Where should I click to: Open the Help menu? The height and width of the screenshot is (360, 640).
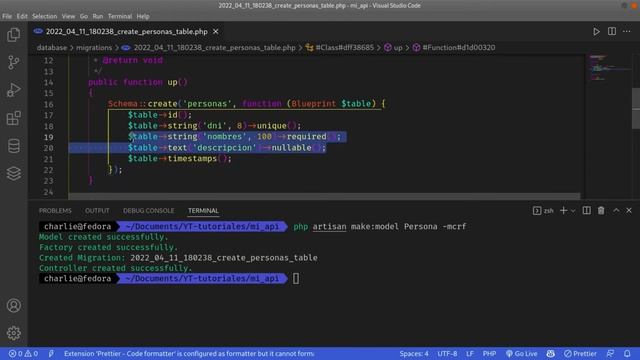point(143,16)
